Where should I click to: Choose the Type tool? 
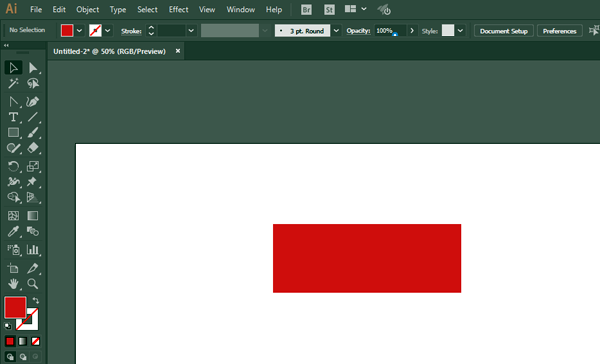(13, 117)
